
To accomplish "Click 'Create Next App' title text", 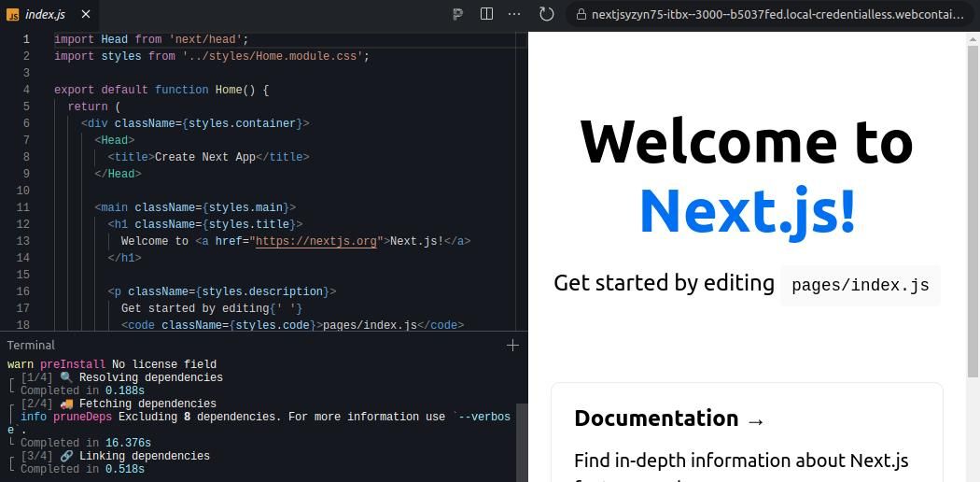I will (x=205, y=157).
